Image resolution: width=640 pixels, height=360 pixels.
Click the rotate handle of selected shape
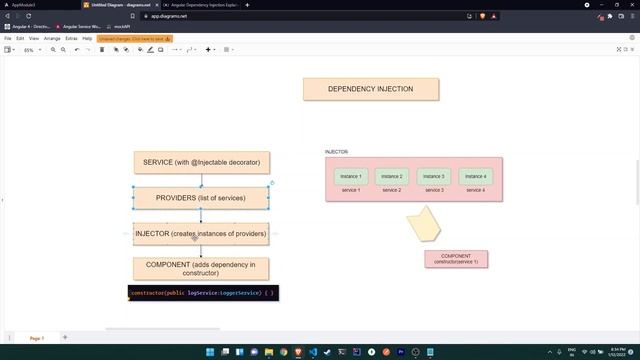click(x=272, y=183)
